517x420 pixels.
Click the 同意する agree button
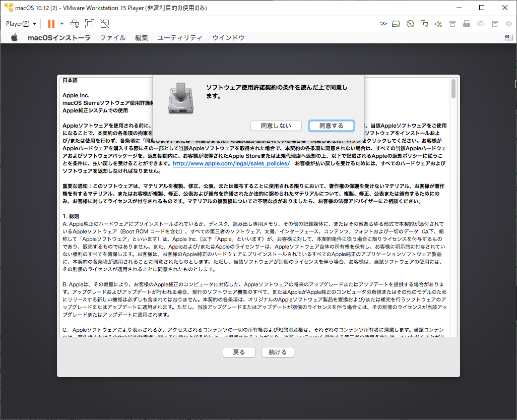332,126
